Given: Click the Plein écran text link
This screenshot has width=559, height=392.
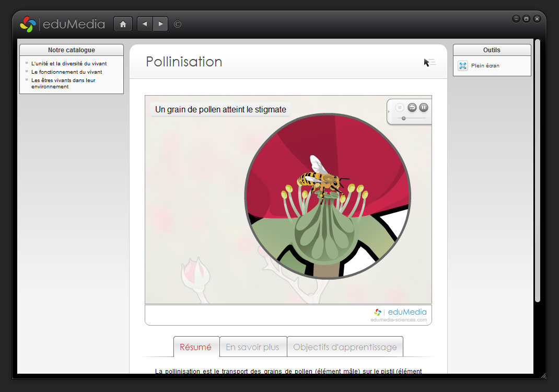Looking at the screenshot, I should (x=485, y=66).
